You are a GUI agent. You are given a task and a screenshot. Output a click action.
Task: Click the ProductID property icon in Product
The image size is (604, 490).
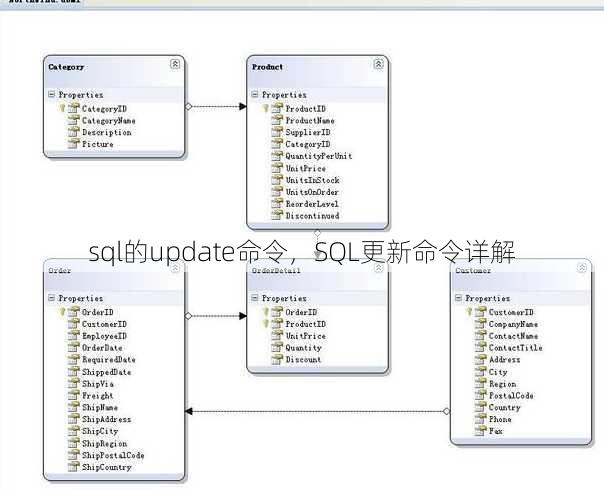pyautogui.click(x=277, y=108)
